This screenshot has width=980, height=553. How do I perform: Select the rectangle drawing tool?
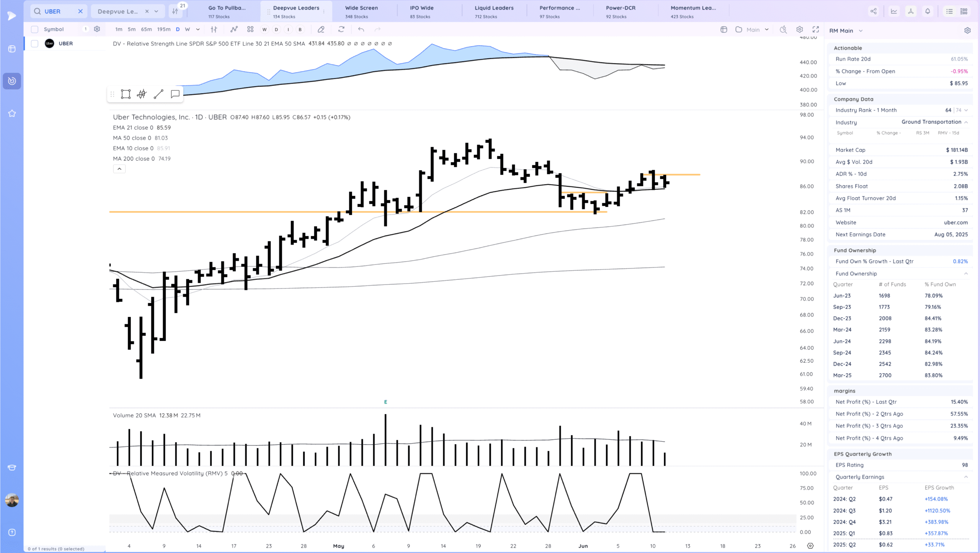(126, 94)
